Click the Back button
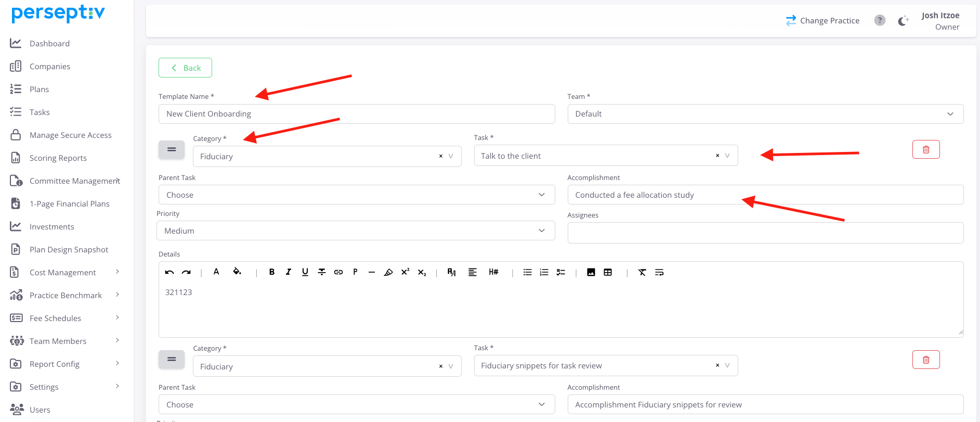 coord(185,68)
